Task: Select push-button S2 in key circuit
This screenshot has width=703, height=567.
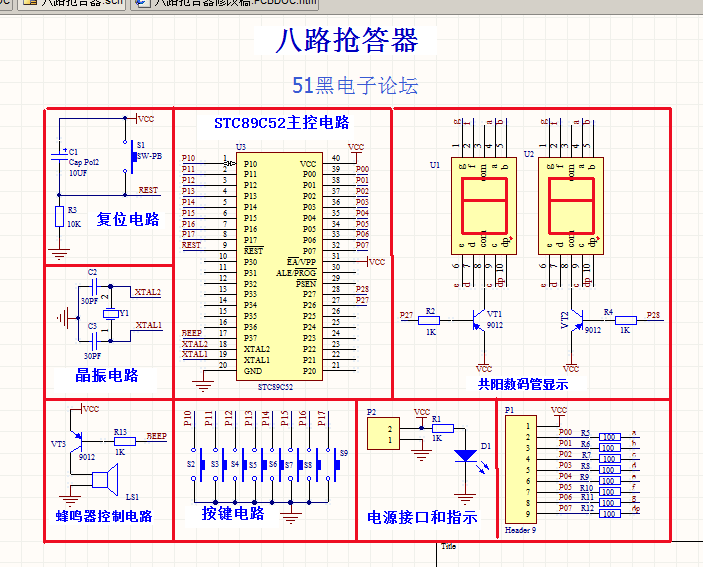Action: point(199,465)
